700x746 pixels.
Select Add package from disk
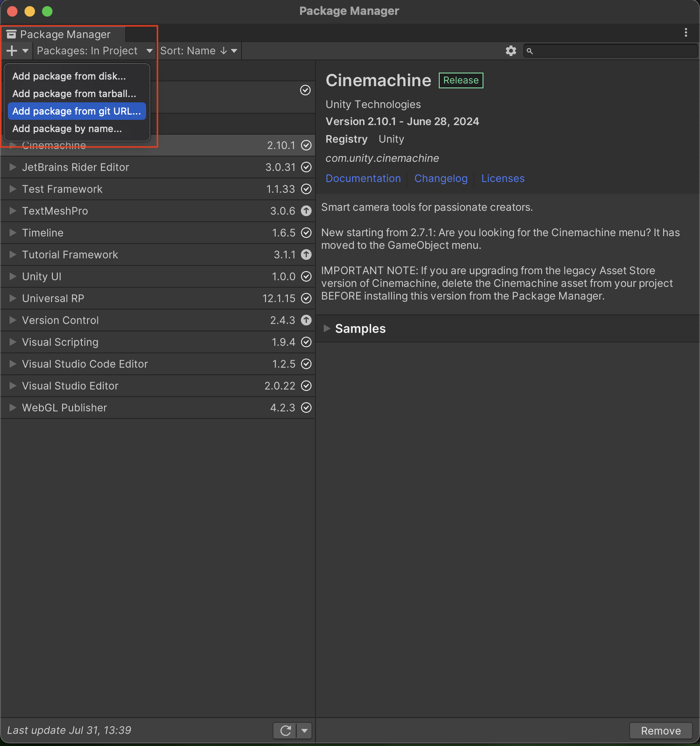click(x=77, y=76)
